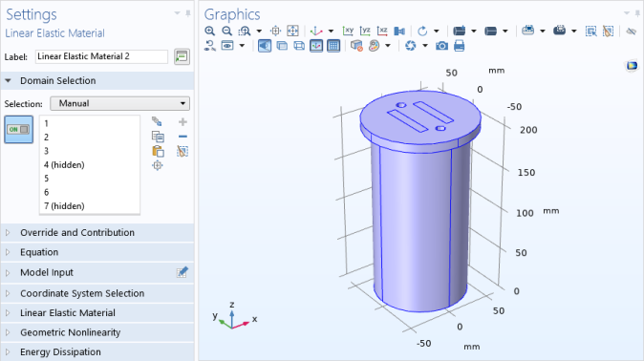Click the color palette icon
Image resolution: width=644 pixels, height=361 pixels.
click(374, 46)
